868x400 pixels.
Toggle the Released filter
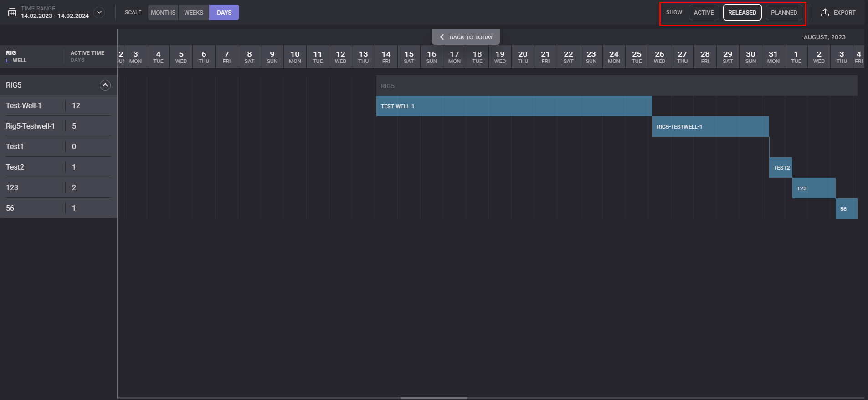[x=742, y=12]
